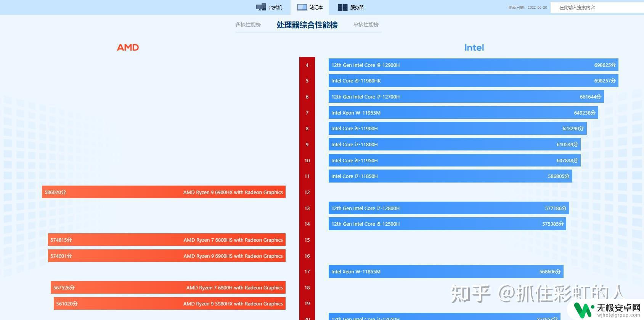This screenshot has width=644, height=320.
Task: Click the desktop computer icon
Action: (x=261, y=7)
